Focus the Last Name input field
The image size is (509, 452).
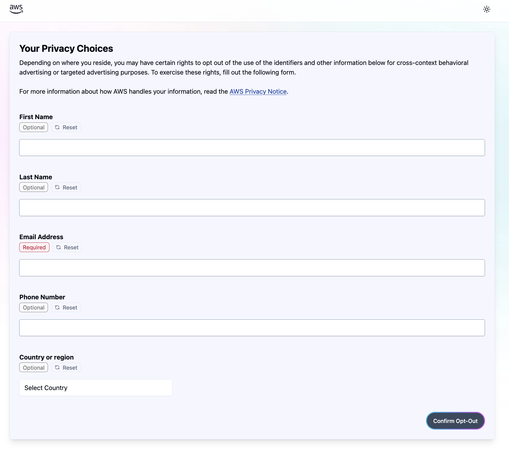point(252,208)
